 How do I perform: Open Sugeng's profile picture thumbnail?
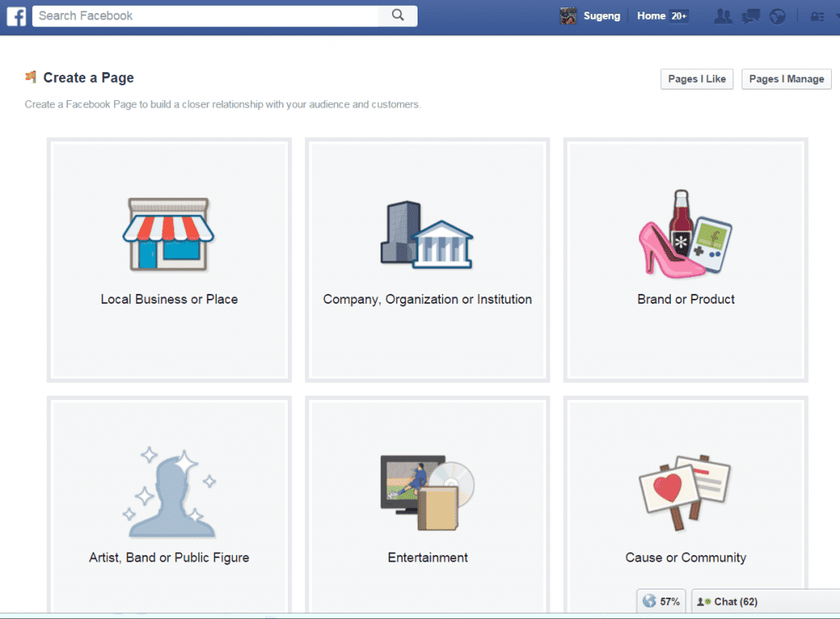tap(568, 16)
